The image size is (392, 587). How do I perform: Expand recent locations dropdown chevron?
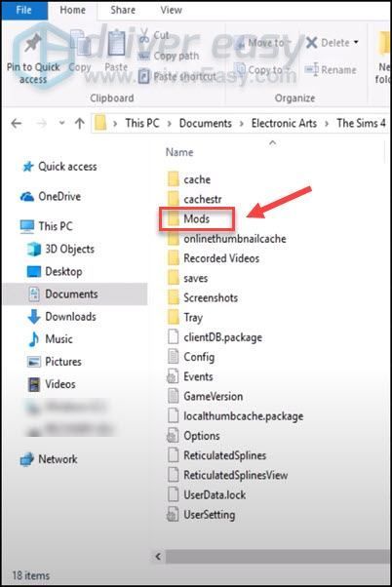[x=61, y=123]
